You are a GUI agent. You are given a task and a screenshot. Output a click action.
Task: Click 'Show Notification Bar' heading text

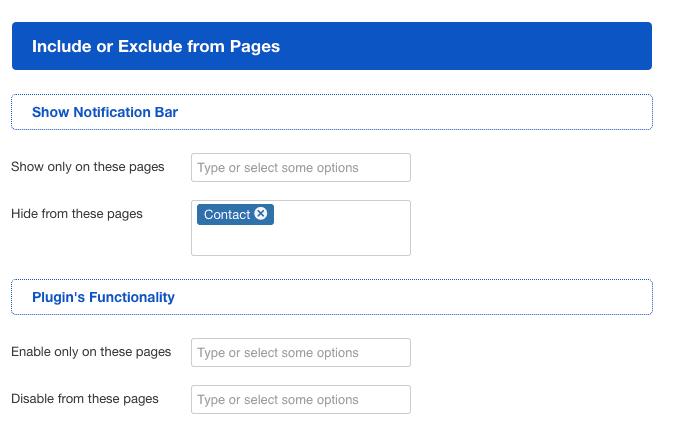coord(105,112)
